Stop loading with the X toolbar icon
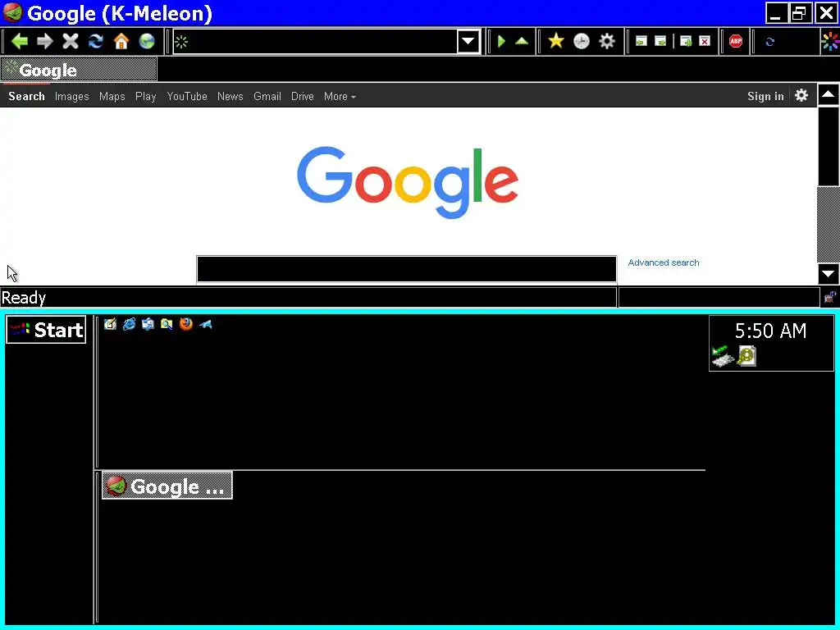The height and width of the screenshot is (630, 840). [71, 41]
